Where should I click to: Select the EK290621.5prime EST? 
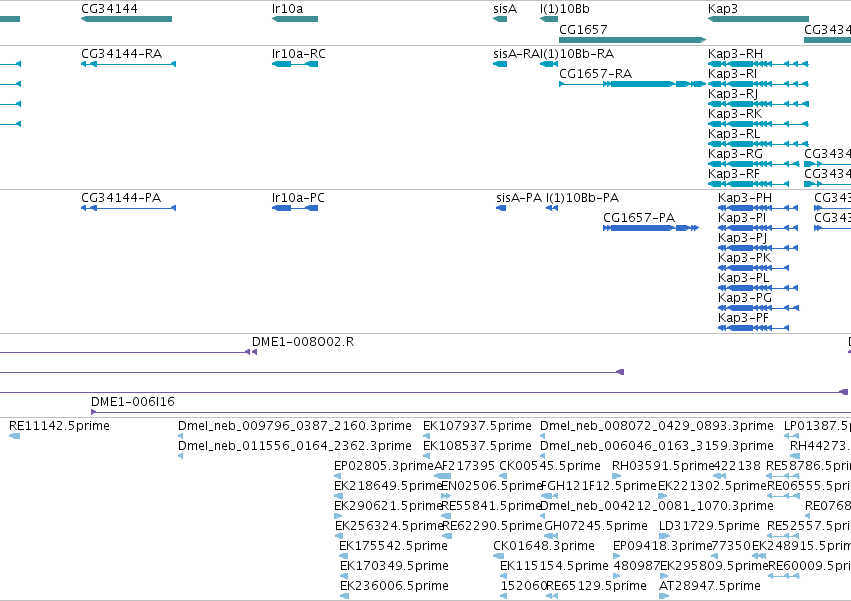(338, 516)
